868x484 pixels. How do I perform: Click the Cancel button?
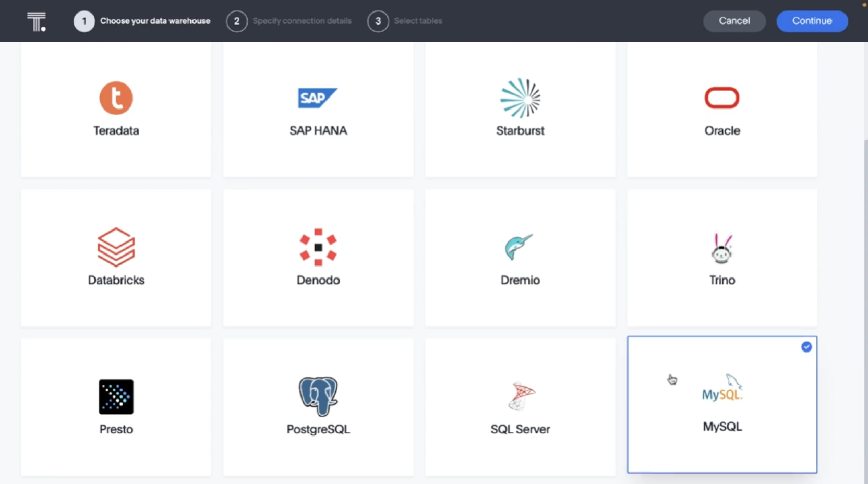(x=734, y=21)
